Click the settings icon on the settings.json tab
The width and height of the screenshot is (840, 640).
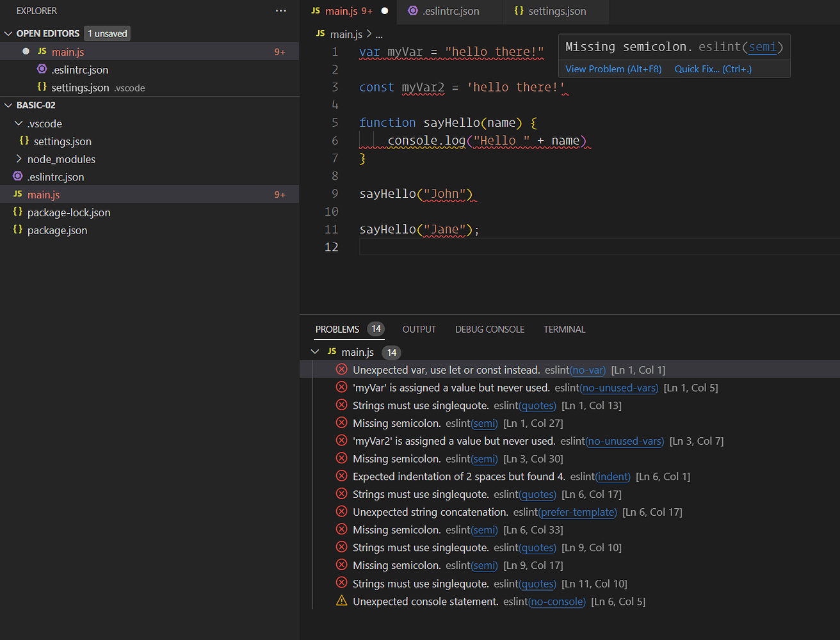(x=519, y=11)
